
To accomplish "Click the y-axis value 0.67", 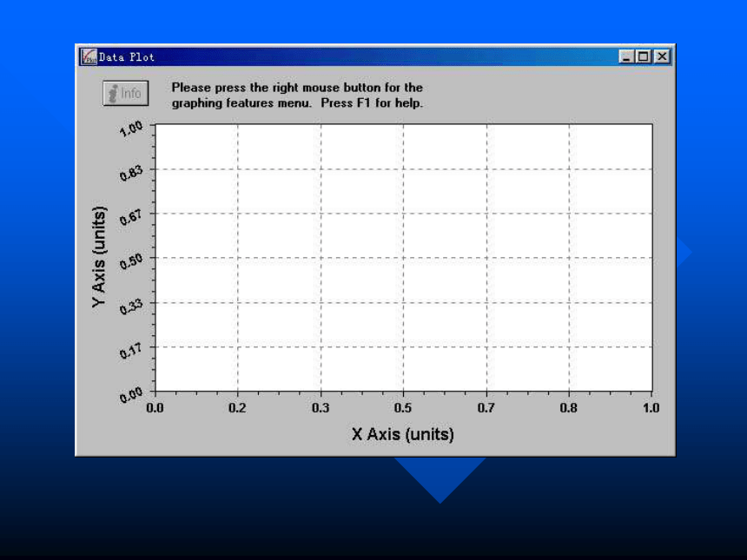I will (131, 217).
